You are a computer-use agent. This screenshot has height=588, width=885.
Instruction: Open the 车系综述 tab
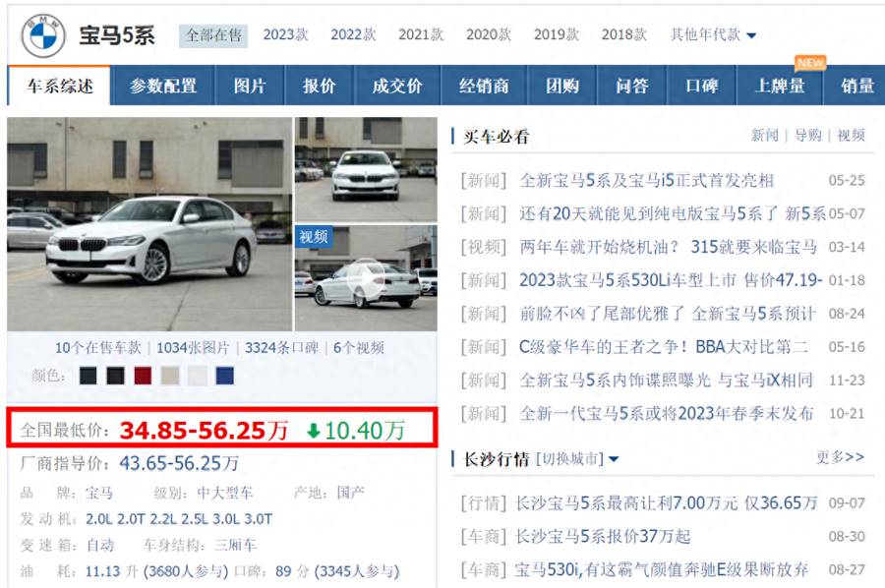[x=59, y=86]
